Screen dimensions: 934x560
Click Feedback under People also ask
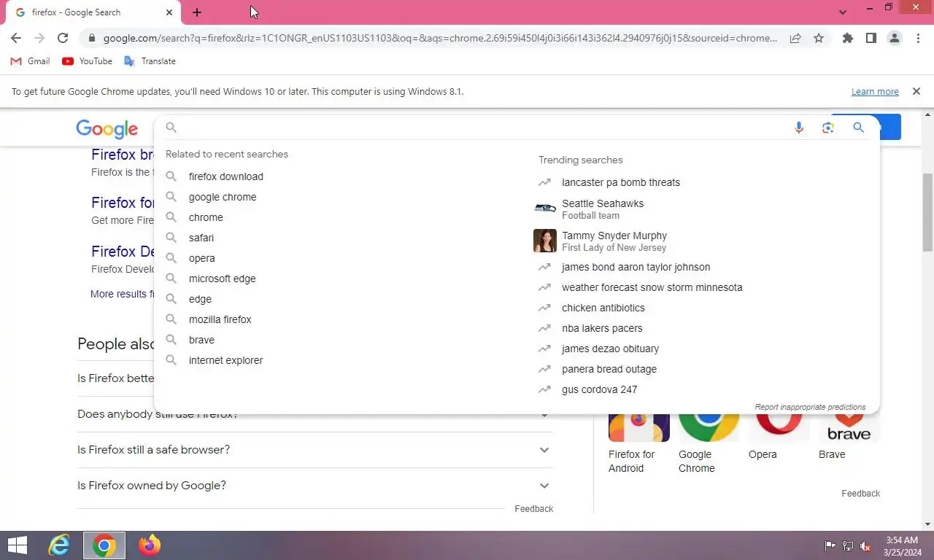533,509
